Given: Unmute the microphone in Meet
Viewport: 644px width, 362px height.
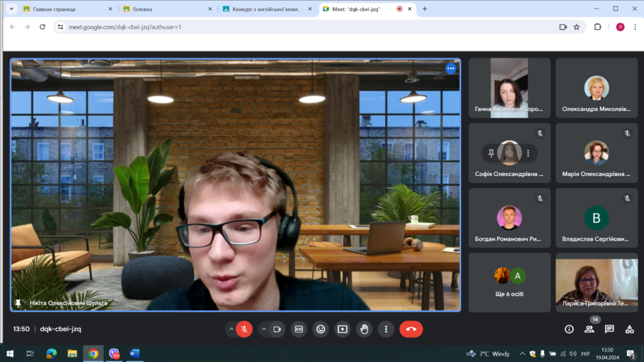Looking at the screenshot, I should (x=245, y=329).
